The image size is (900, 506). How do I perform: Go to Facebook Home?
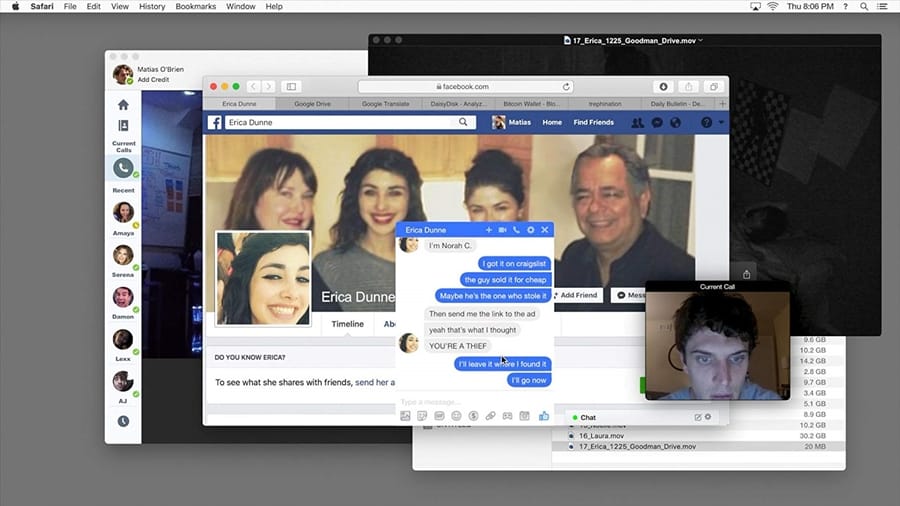552,122
